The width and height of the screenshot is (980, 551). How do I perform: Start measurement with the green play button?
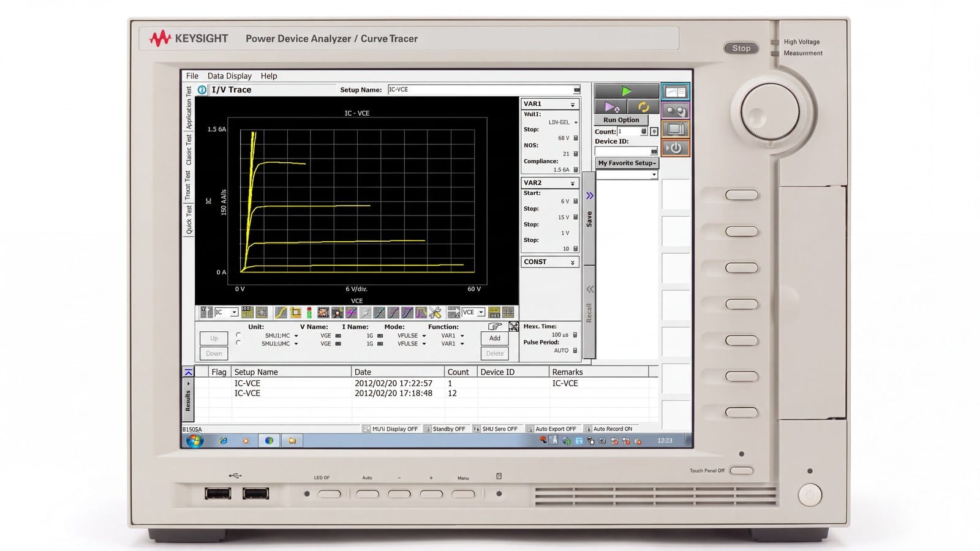626,91
